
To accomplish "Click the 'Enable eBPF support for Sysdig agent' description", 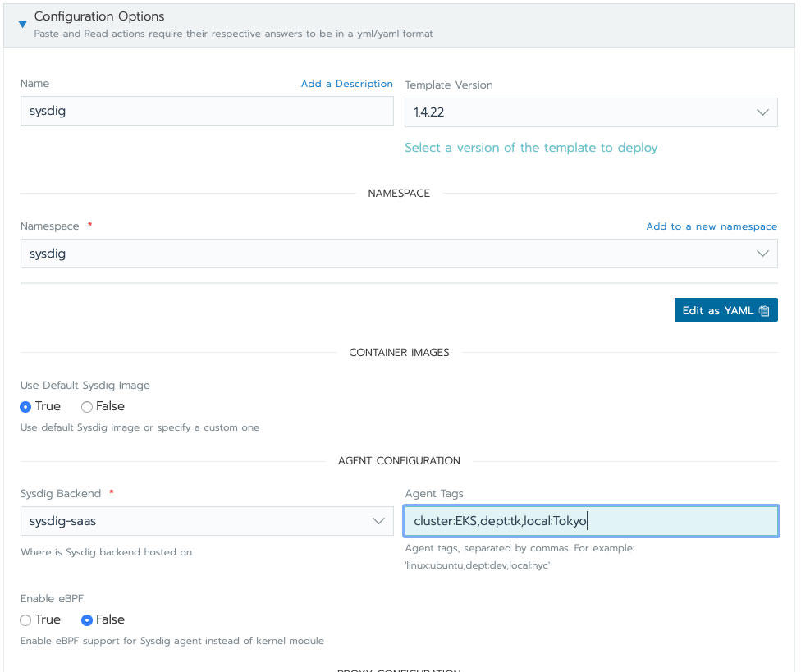I will [x=172, y=641].
